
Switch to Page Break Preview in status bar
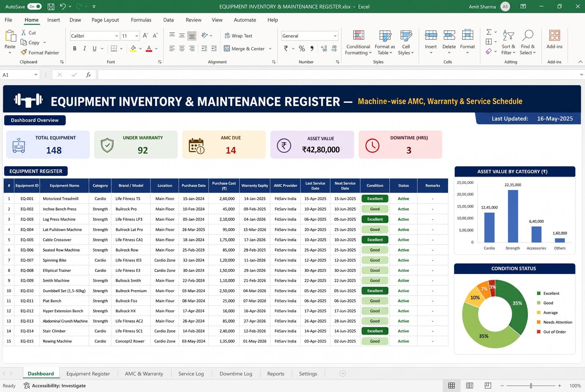click(488, 385)
